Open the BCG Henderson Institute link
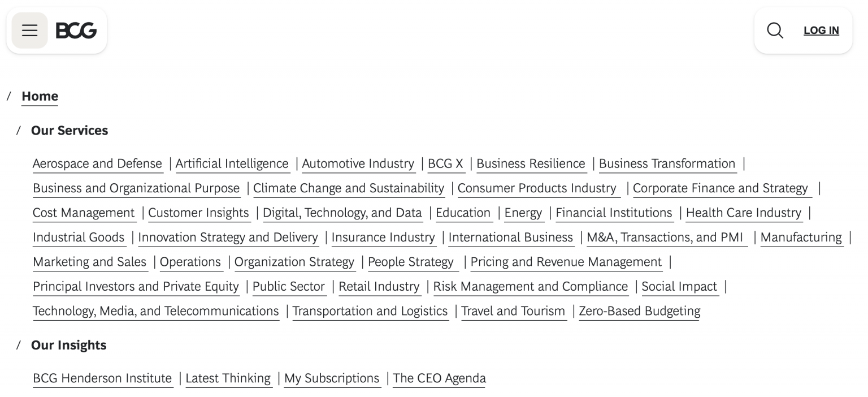 [x=102, y=378]
